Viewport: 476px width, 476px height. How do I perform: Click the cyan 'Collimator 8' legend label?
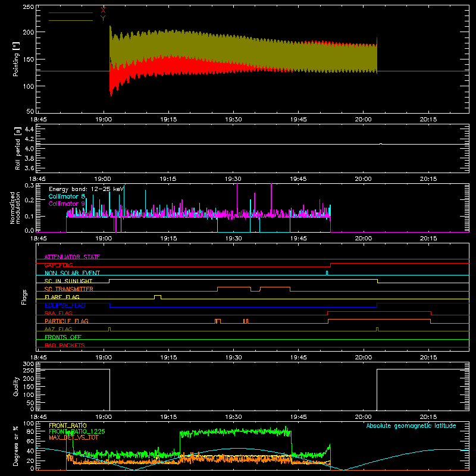coord(67,196)
